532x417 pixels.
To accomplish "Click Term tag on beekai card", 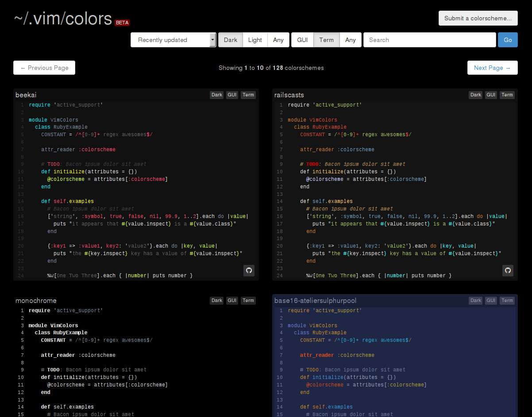I will coord(248,95).
